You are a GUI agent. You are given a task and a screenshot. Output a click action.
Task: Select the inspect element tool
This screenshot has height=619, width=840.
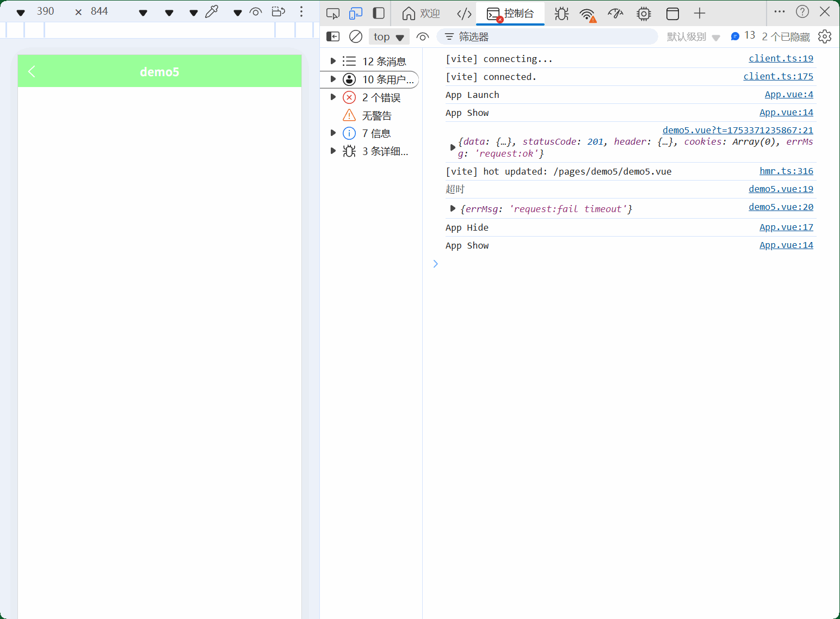[332, 13]
